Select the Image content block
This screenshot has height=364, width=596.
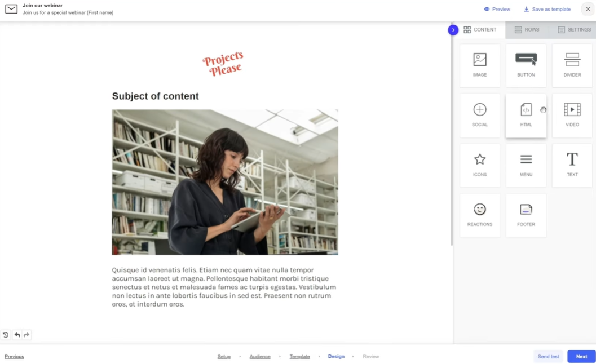tap(479, 64)
